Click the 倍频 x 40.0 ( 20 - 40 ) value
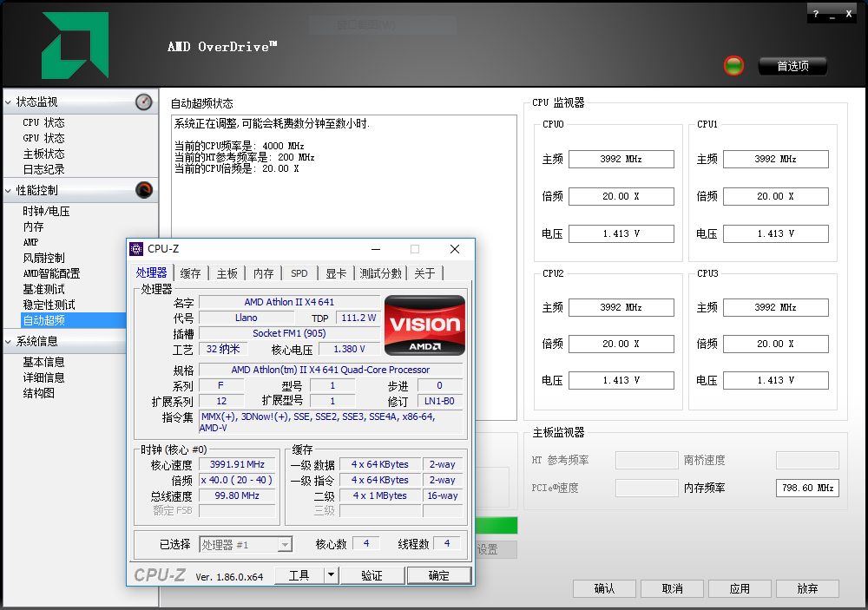868x610 pixels. 237,480
